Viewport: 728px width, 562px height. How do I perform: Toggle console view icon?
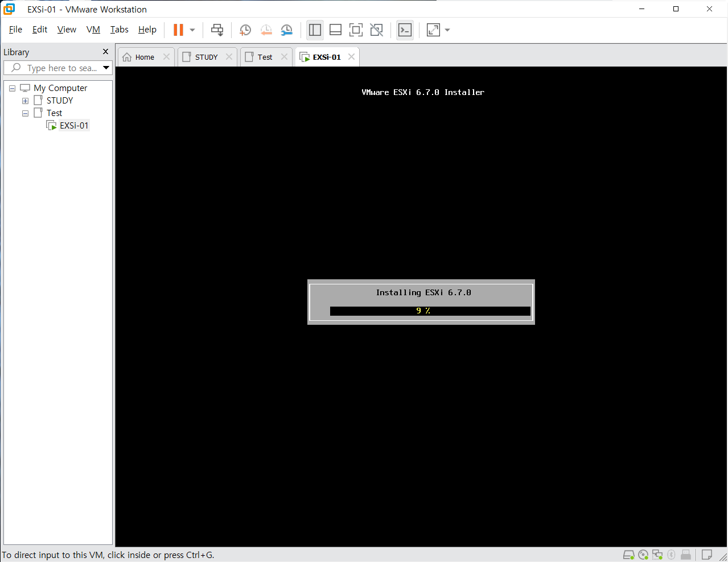pyautogui.click(x=405, y=30)
